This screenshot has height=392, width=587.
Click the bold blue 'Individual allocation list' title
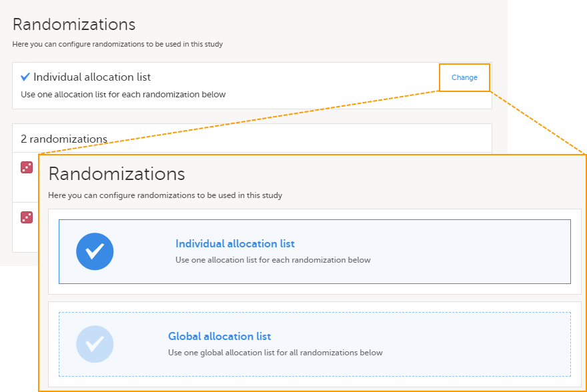tap(235, 244)
